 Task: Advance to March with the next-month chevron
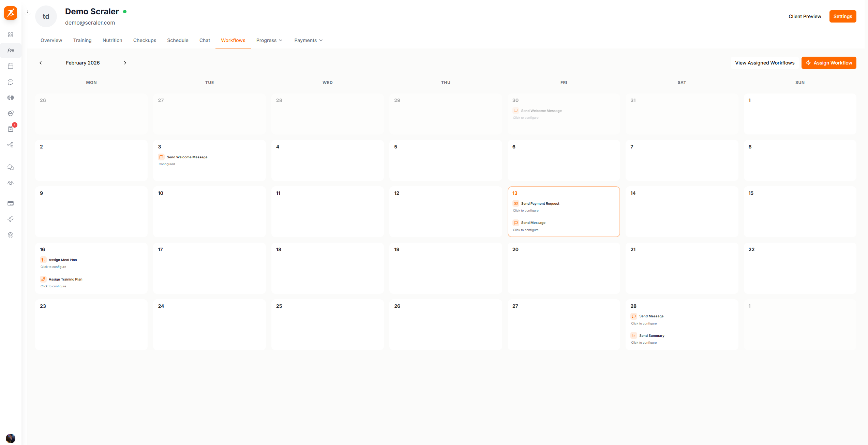[x=125, y=63]
